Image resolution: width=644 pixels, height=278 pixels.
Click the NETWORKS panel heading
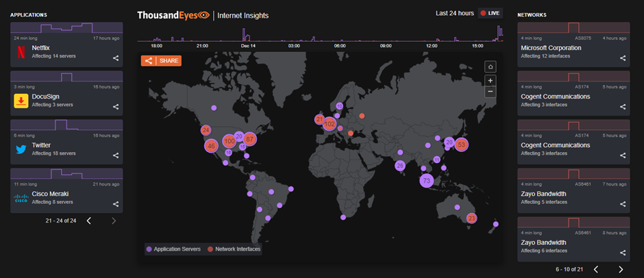(x=532, y=15)
